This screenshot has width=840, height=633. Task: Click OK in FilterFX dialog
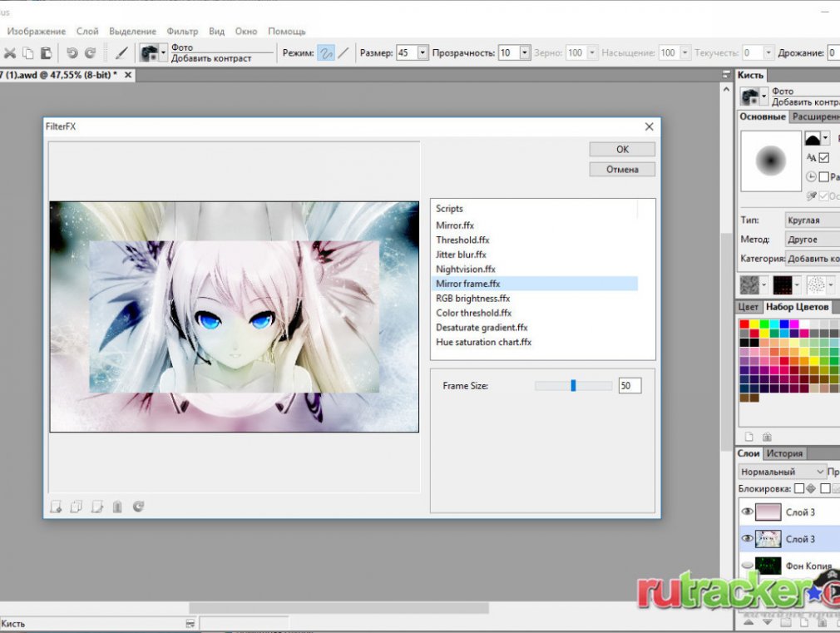click(x=622, y=150)
